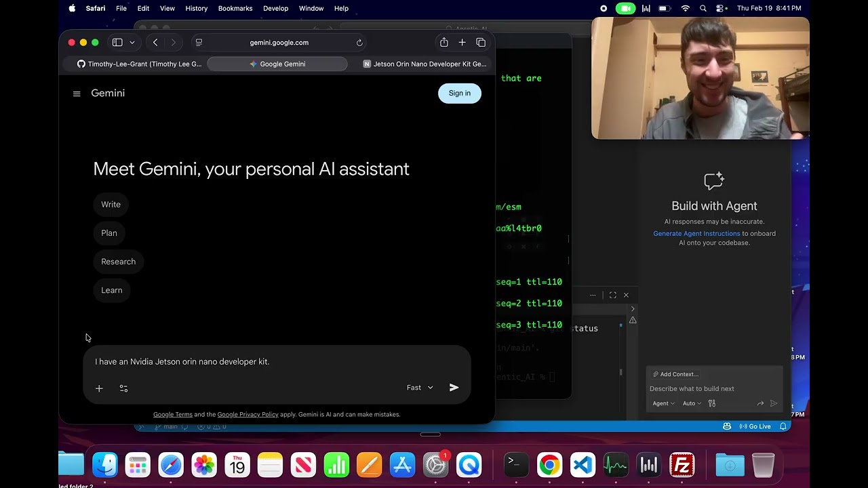Click the Wi-Fi icon in menu bar
The image size is (868, 488).
coord(686,8)
